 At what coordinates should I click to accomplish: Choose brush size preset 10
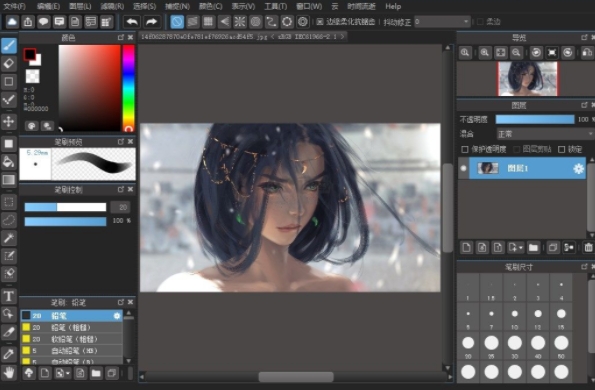coord(515,317)
